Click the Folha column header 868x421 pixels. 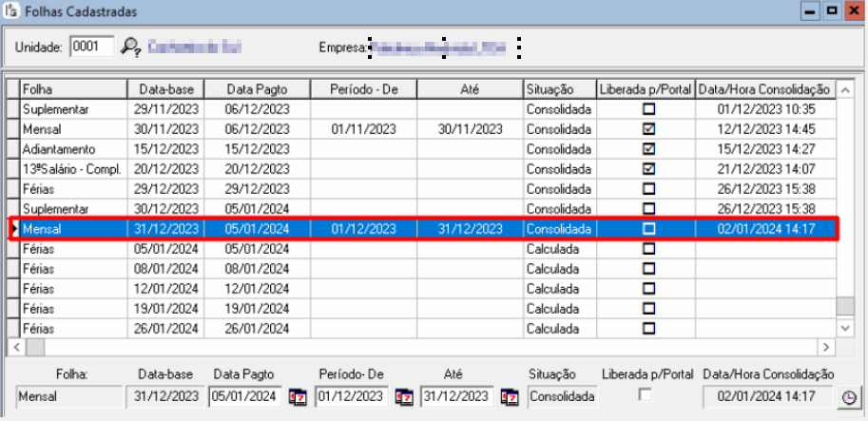point(72,88)
